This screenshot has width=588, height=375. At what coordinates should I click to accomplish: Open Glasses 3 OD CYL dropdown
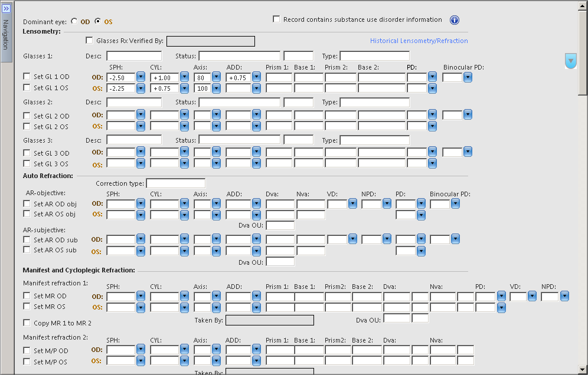(184, 152)
